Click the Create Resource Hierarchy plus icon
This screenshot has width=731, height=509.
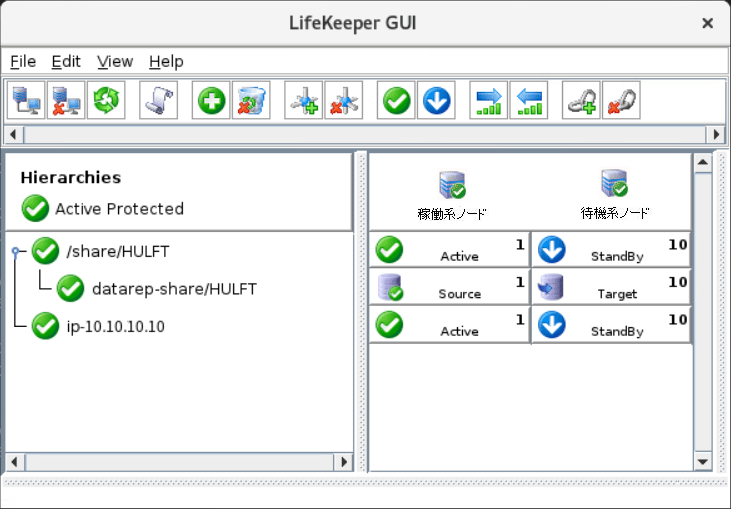tap(211, 100)
